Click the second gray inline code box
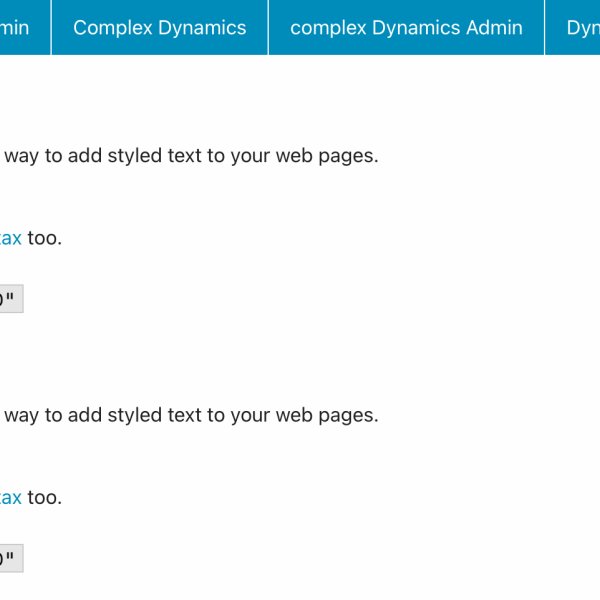The height and width of the screenshot is (600, 600). [x=10, y=558]
